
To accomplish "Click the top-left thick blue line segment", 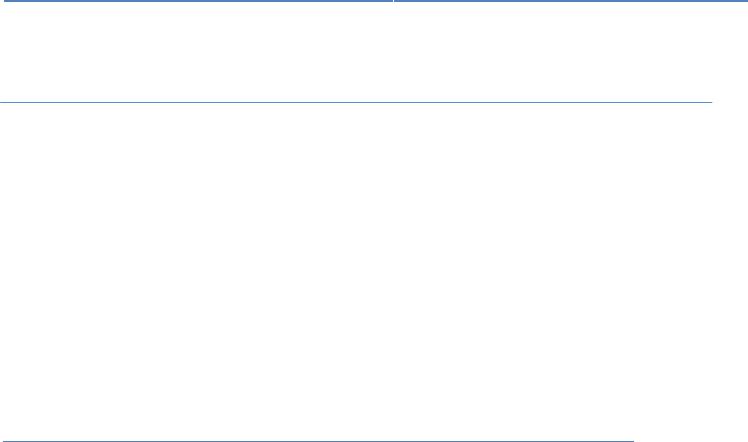I will [198, 1].
